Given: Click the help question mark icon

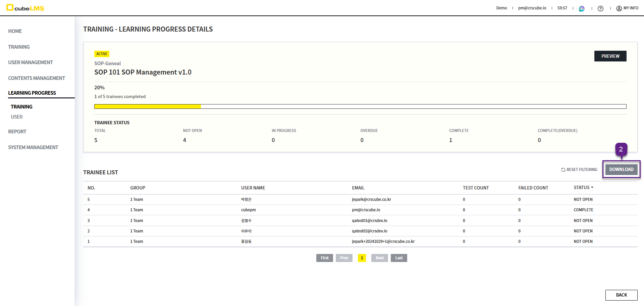Looking at the screenshot, I should pyautogui.click(x=600, y=8).
